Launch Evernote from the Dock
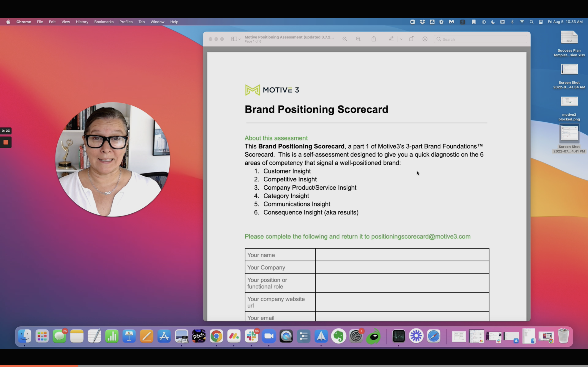Viewport: 588px width, 367px height. [339, 336]
